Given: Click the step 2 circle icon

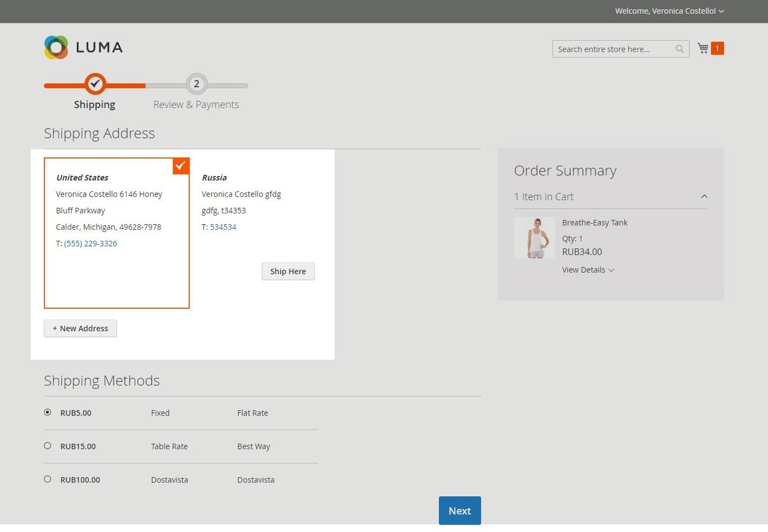Looking at the screenshot, I should point(197,84).
